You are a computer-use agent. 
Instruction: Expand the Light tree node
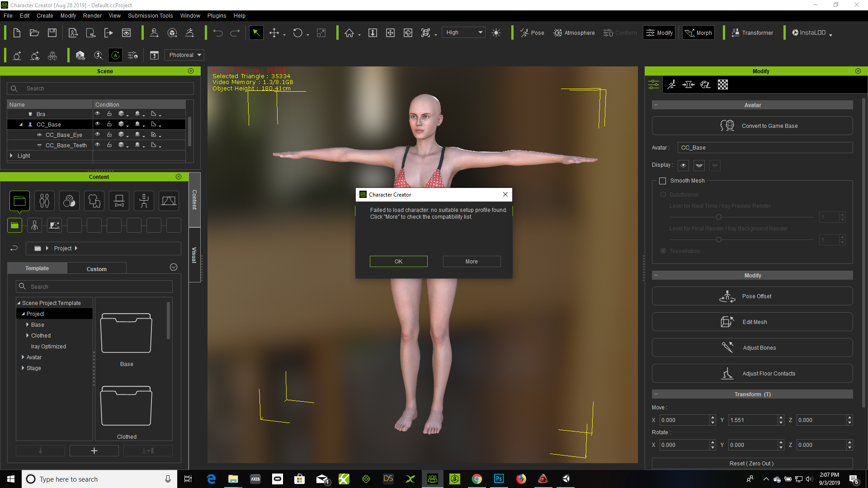(11, 155)
